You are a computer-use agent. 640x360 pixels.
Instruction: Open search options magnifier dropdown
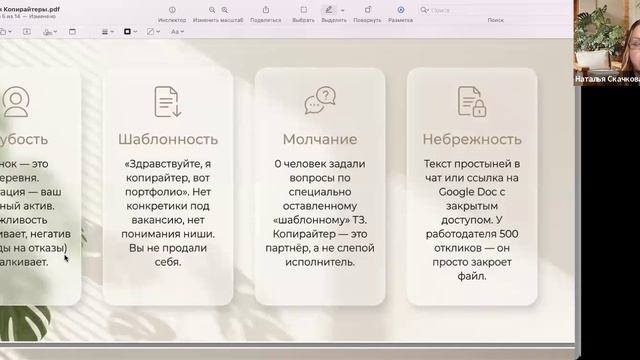[424, 10]
